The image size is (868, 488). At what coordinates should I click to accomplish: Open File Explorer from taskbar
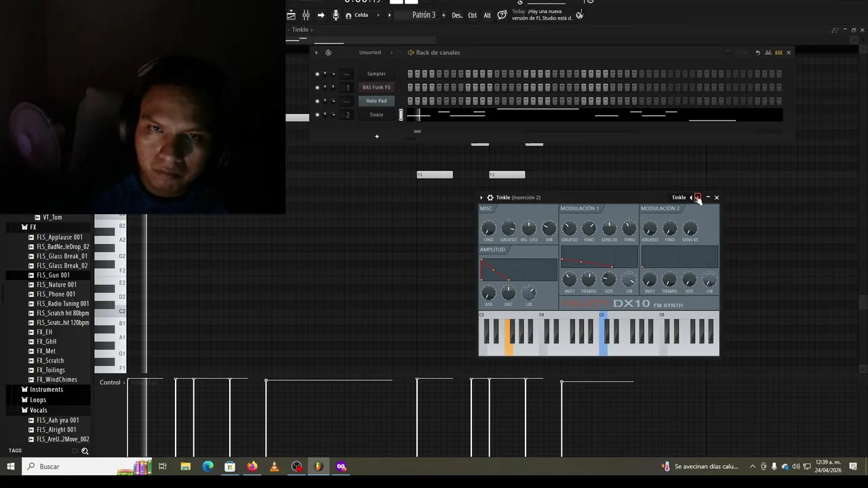pos(185,466)
